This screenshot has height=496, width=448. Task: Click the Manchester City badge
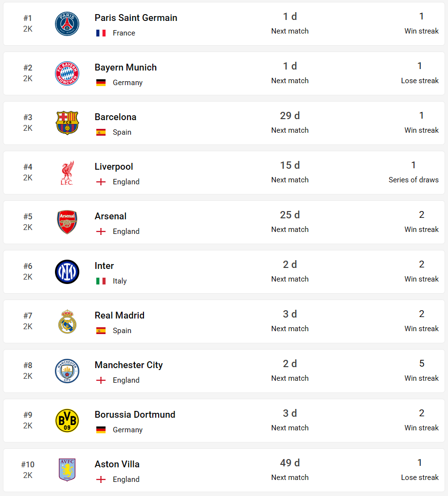tap(67, 371)
